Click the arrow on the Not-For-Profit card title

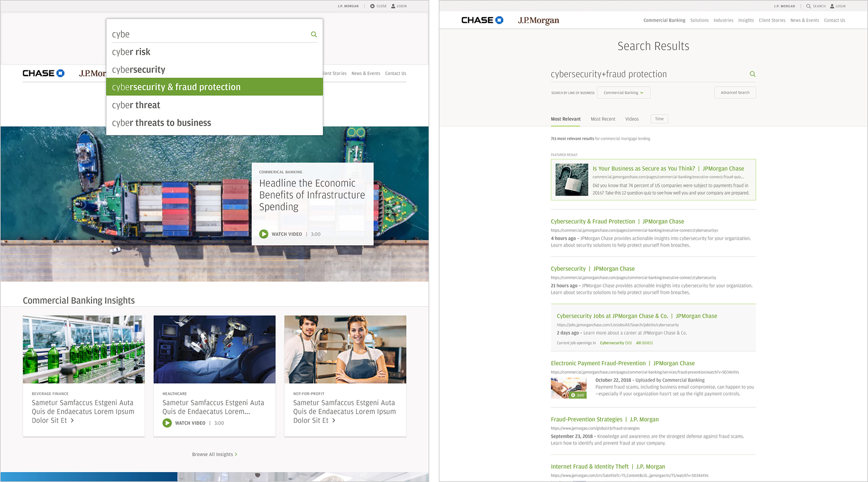[x=334, y=421]
